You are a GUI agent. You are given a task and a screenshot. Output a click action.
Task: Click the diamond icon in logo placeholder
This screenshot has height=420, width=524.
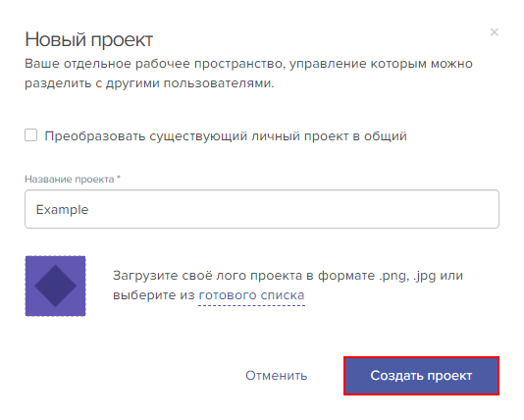56,286
